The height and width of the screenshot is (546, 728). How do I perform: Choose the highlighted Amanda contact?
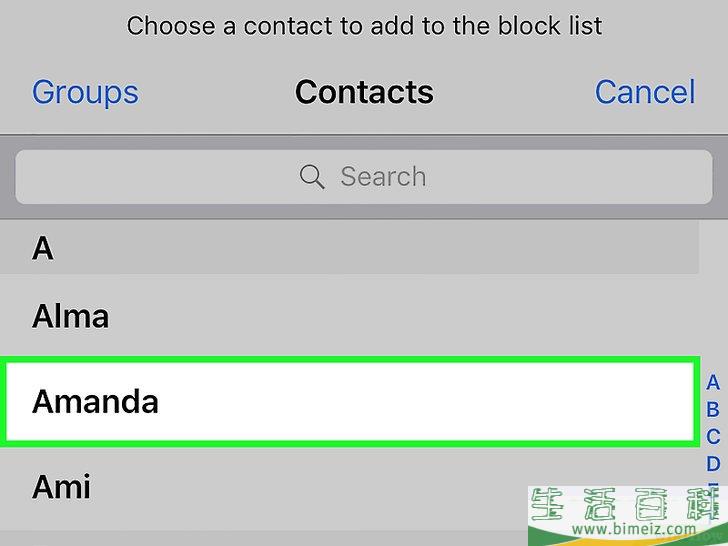coord(349,402)
